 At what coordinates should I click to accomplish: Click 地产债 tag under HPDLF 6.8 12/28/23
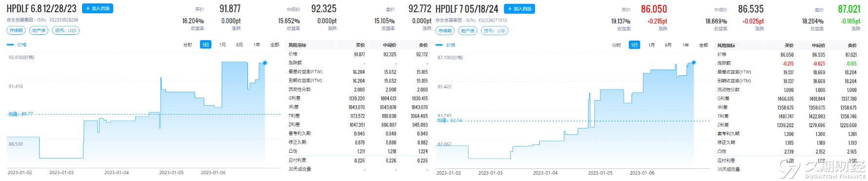tap(39, 30)
